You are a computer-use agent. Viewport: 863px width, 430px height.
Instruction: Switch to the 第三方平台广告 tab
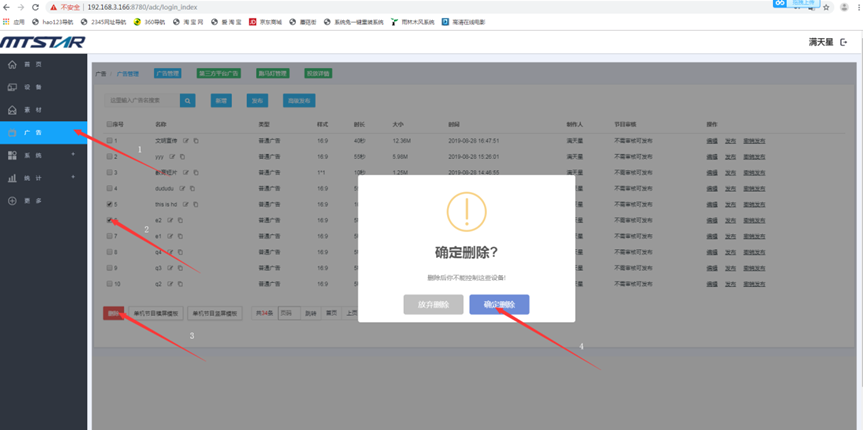[x=222, y=73]
